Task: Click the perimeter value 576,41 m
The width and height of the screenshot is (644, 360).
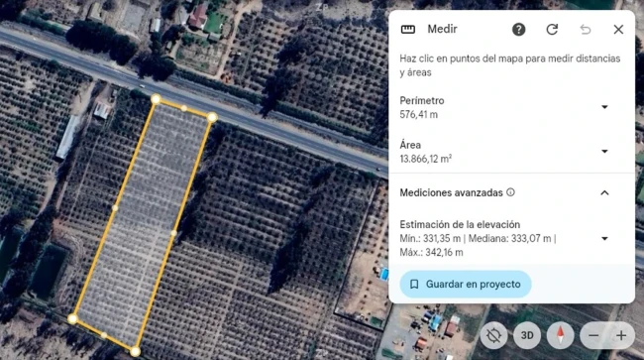Action: coord(418,115)
